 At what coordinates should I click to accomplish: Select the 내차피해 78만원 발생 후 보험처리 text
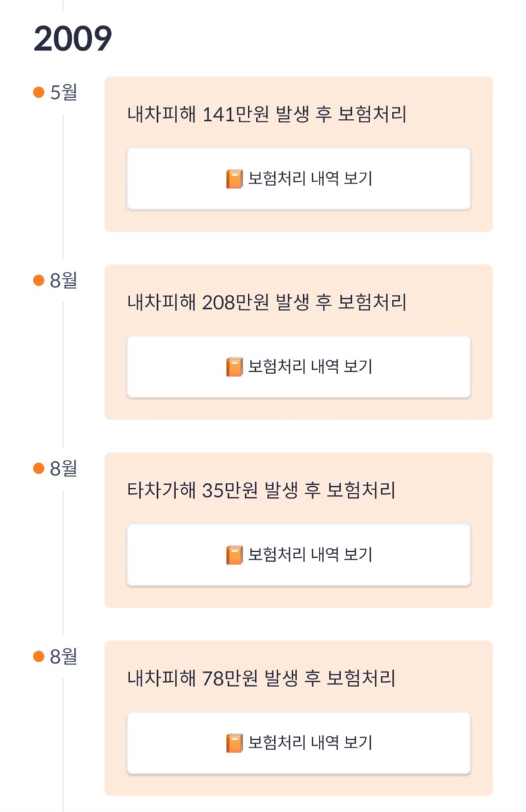(x=261, y=678)
